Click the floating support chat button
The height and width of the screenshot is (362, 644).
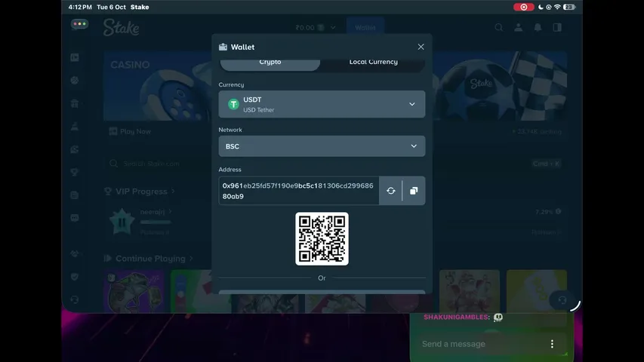562,300
